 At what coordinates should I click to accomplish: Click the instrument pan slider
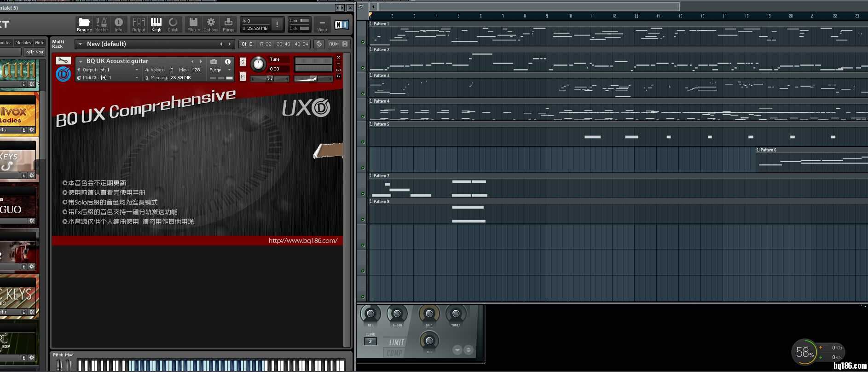click(x=270, y=79)
